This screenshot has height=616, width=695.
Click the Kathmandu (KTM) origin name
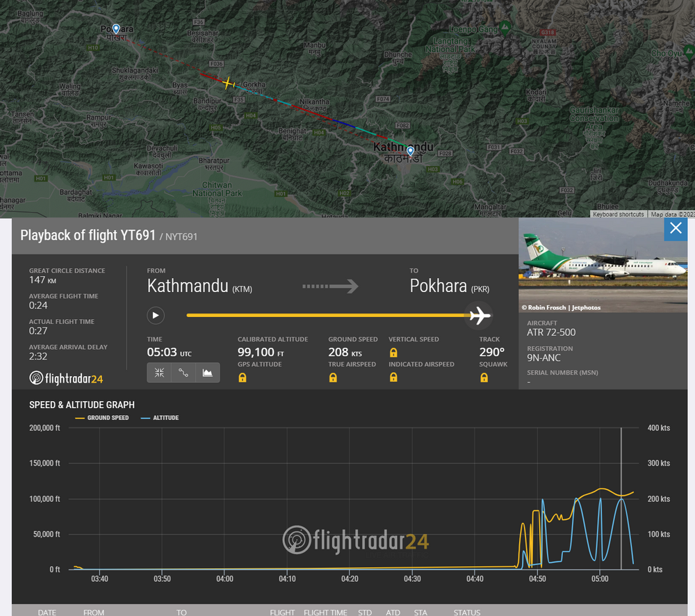tap(199, 286)
